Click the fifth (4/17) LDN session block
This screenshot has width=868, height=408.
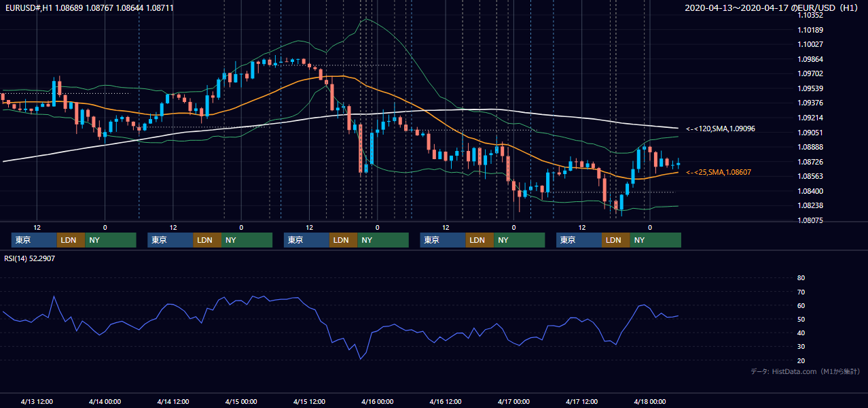click(x=615, y=240)
